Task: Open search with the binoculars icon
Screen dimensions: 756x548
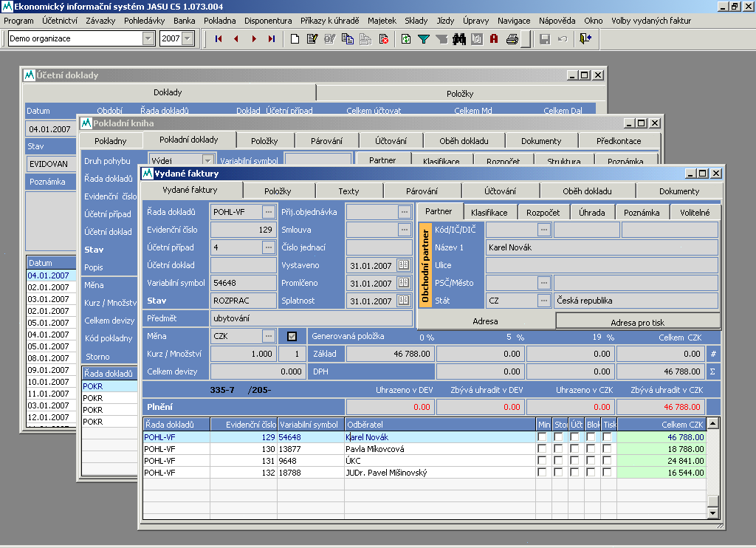Action: coord(458,39)
